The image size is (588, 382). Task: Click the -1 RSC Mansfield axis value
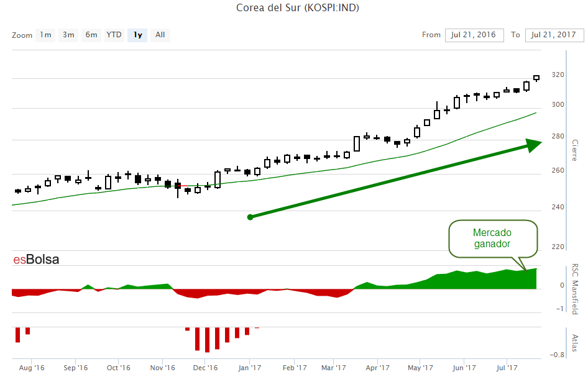tap(560, 309)
